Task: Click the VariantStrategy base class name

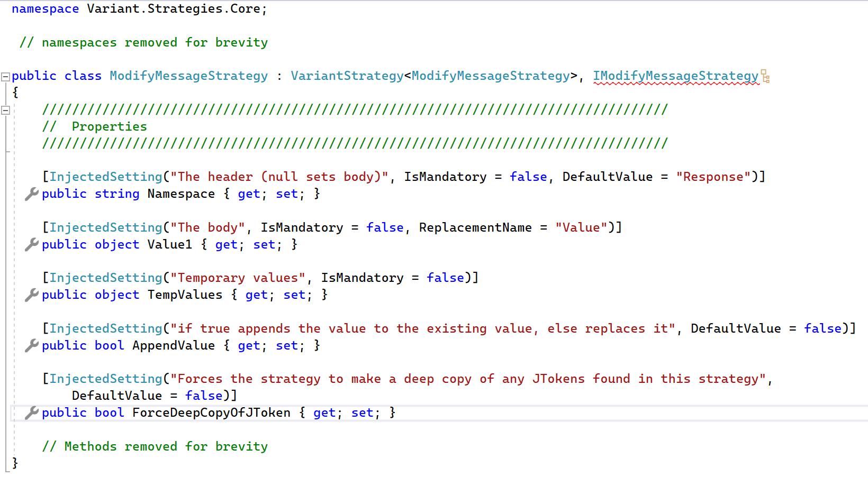Action: point(347,76)
